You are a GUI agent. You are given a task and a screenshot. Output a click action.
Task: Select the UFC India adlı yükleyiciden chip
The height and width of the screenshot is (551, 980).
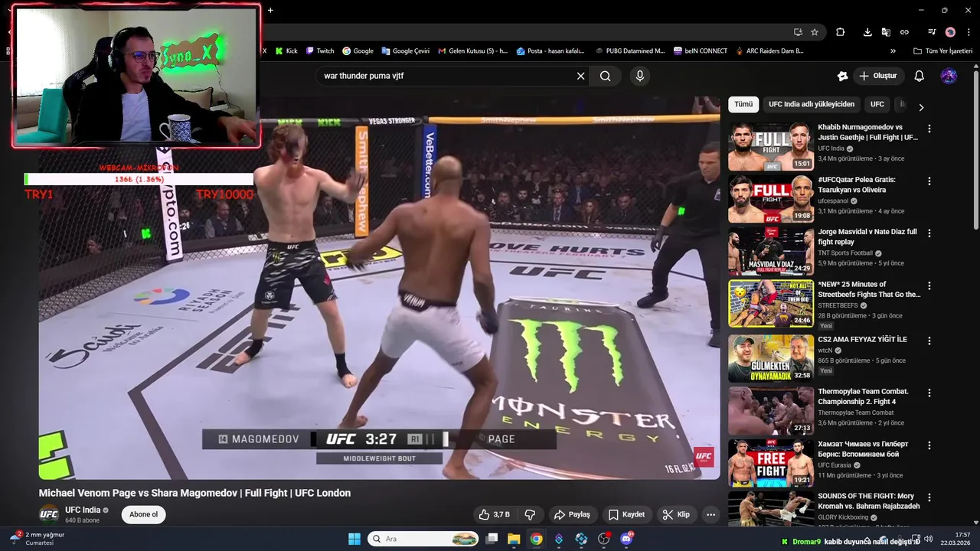click(812, 104)
